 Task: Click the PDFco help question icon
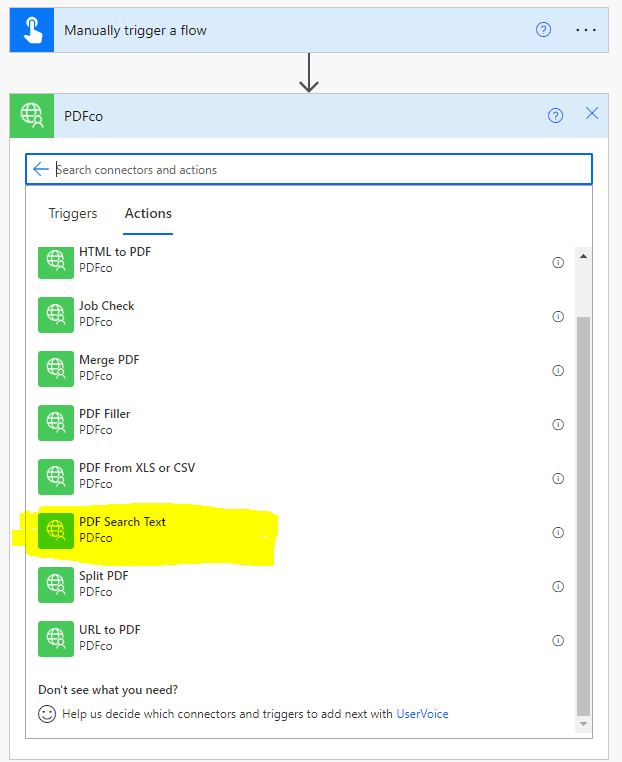[x=555, y=115]
